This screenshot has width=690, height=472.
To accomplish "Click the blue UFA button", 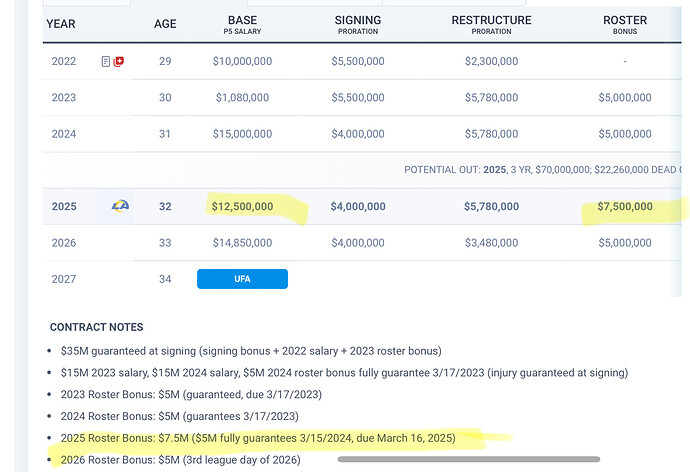I will click(x=242, y=279).
